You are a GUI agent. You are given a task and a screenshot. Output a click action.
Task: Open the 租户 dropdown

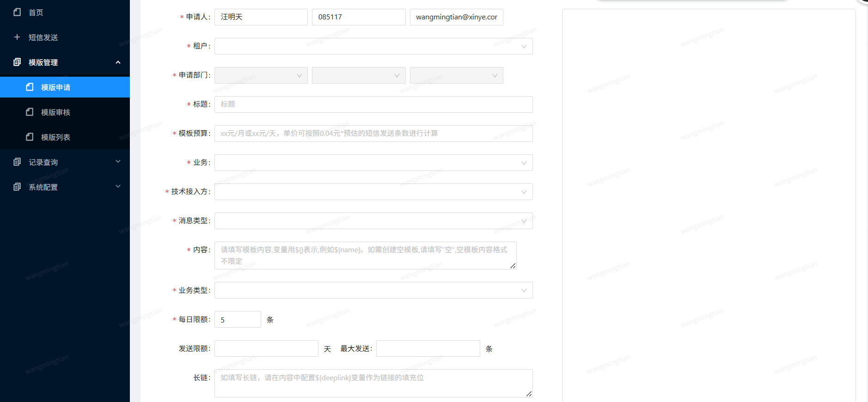click(x=373, y=46)
